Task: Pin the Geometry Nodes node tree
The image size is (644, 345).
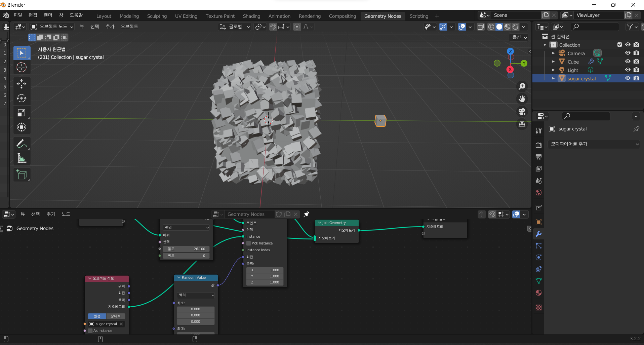Action: pyautogui.click(x=306, y=214)
